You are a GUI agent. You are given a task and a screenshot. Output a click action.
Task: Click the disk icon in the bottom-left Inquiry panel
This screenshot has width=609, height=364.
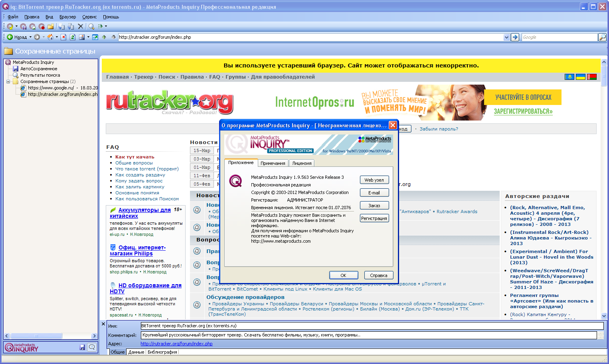(82, 347)
